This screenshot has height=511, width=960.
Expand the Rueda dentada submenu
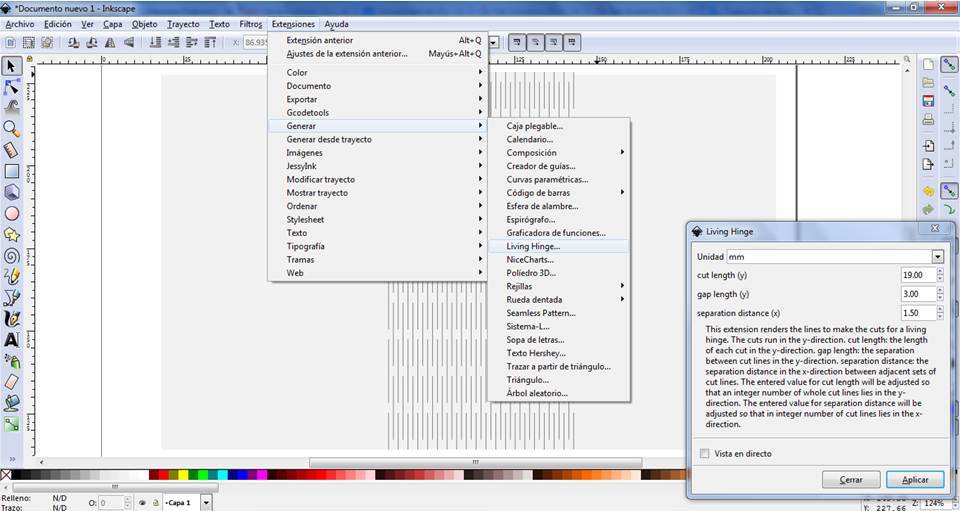(559, 300)
